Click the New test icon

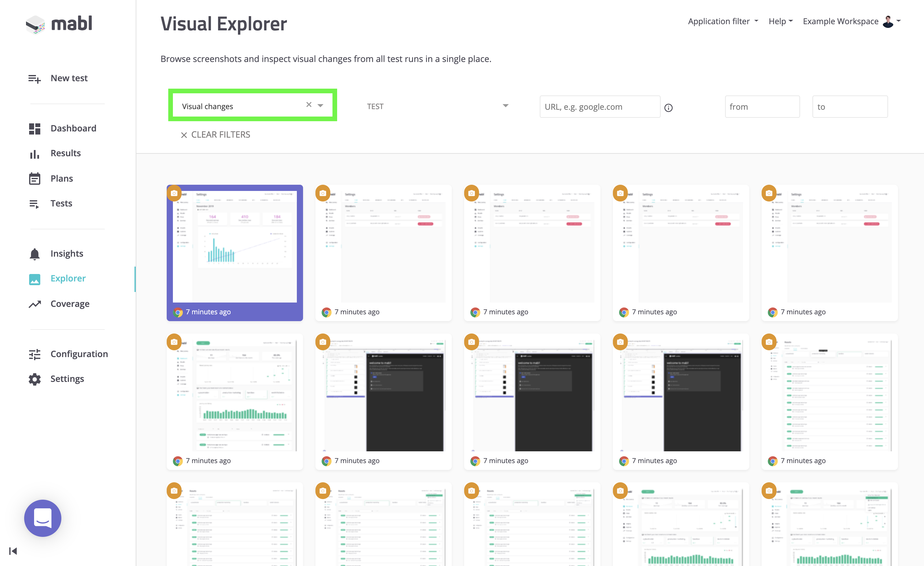(x=34, y=78)
